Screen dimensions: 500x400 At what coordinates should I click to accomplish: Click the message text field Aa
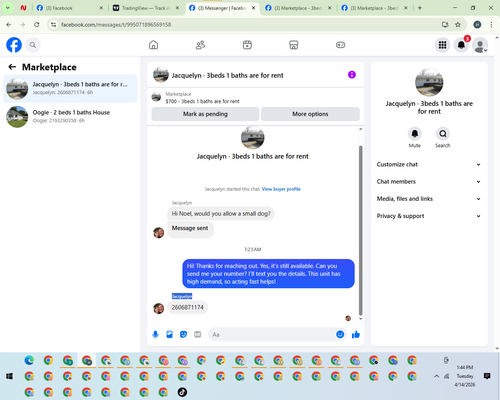tap(272, 334)
